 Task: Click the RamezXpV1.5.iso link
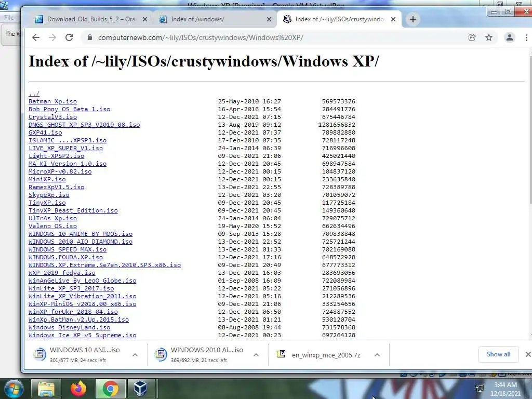[x=56, y=187]
